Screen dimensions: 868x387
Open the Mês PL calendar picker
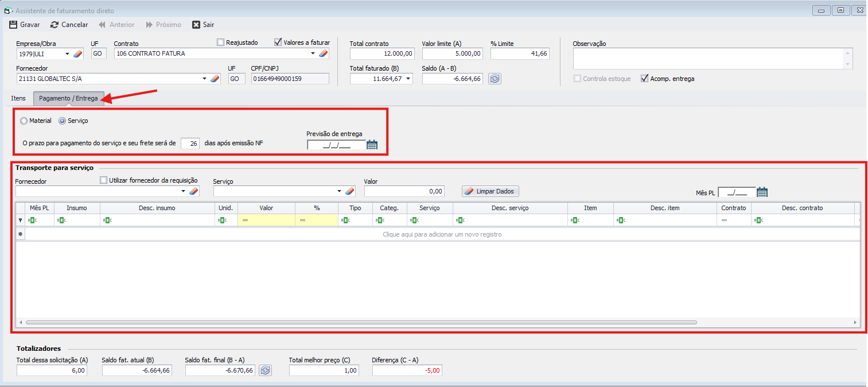click(762, 192)
